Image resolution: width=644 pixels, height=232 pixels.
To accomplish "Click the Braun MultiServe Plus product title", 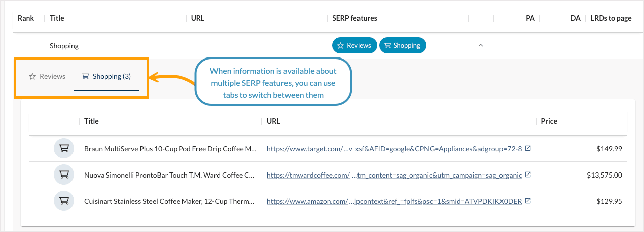I will click(x=170, y=149).
